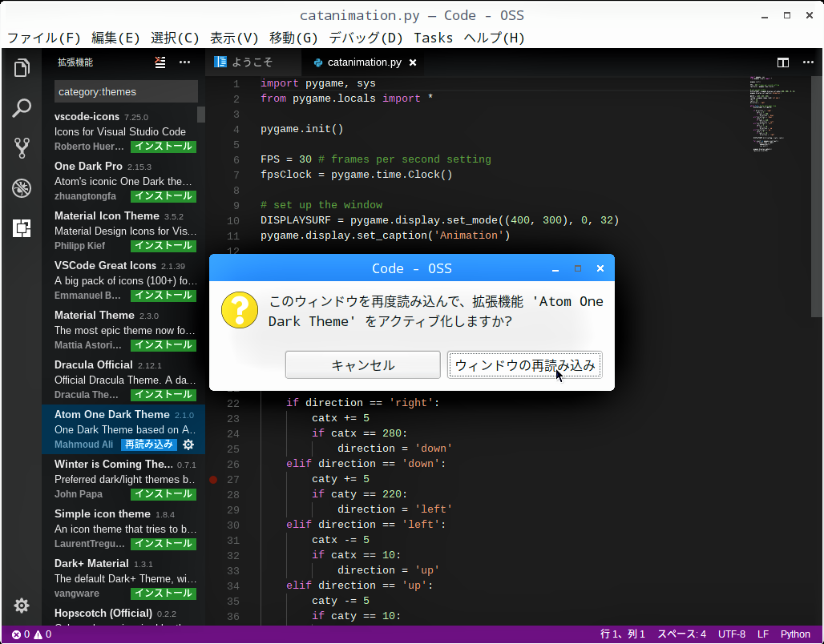Click ウィンドウの再読み込み button
Viewport: 824px width, 644px height.
coord(524,365)
